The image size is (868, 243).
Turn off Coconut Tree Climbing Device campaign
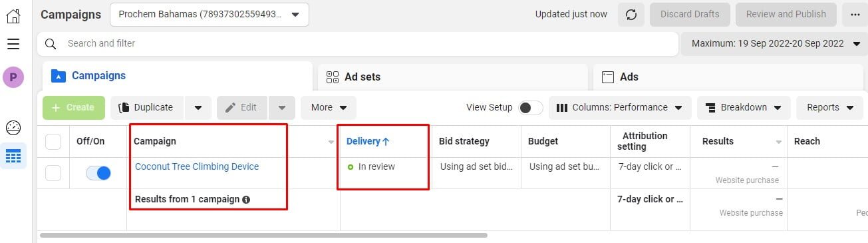coord(98,173)
